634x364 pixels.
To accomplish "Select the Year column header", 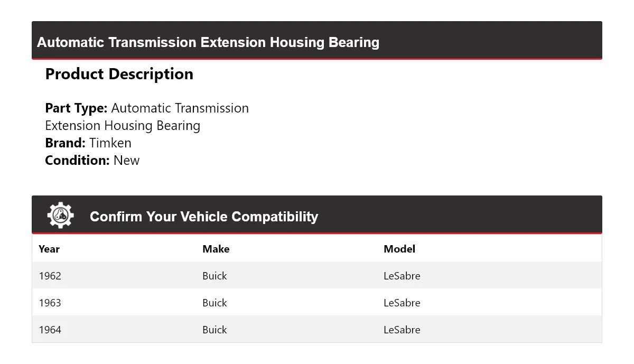I will (x=49, y=249).
